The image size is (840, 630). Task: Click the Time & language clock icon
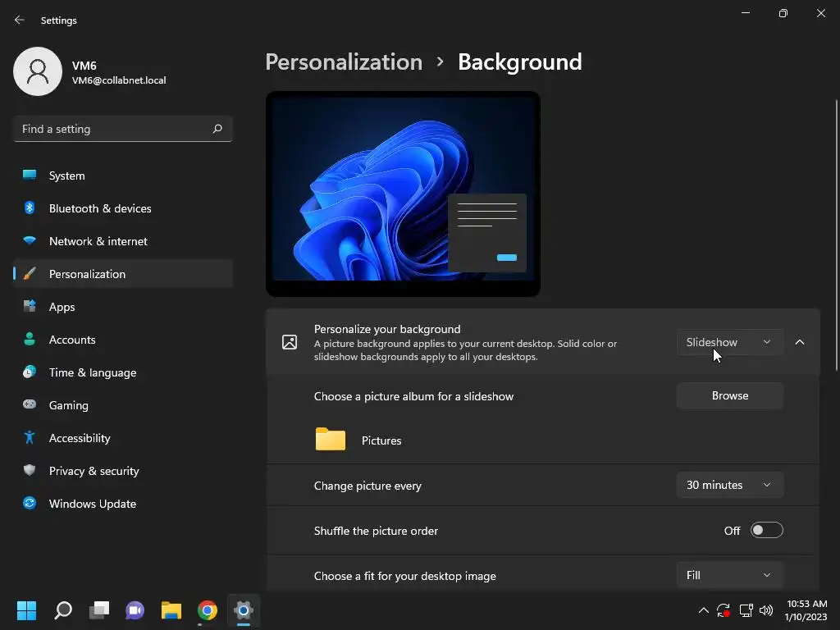pyautogui.click(x=30, y=372)
